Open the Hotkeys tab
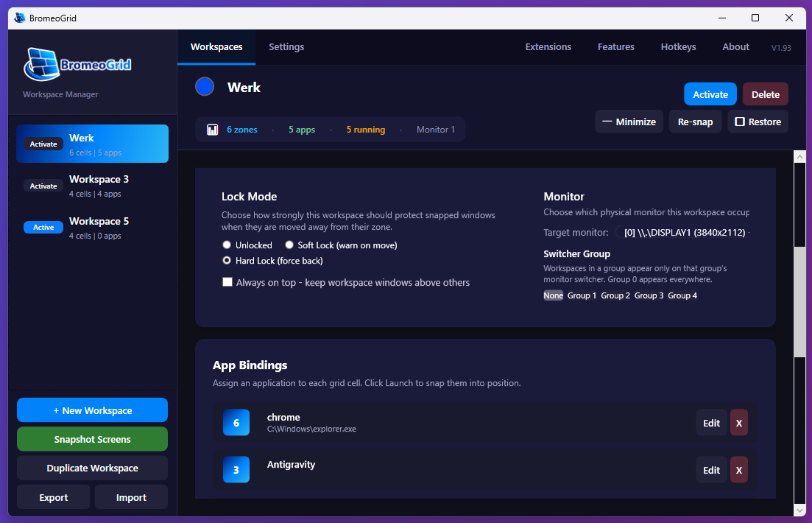Screen dimensions: 812x523 pos(678,46)
